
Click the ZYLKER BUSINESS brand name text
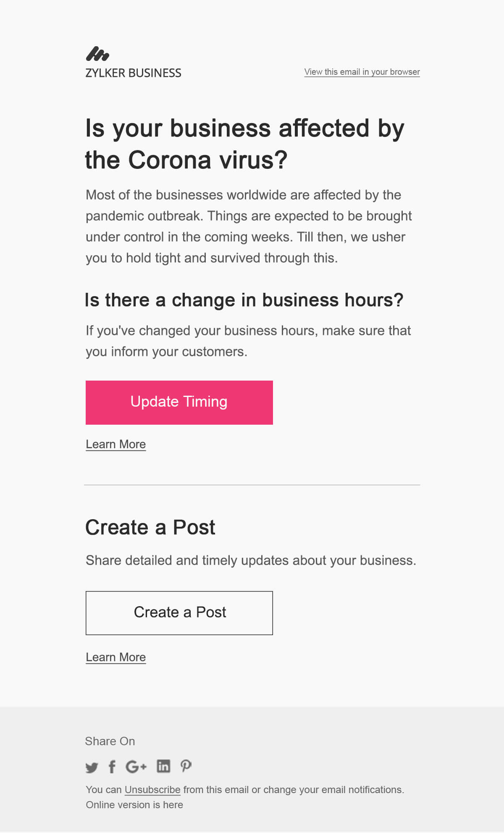coord(134,73)
